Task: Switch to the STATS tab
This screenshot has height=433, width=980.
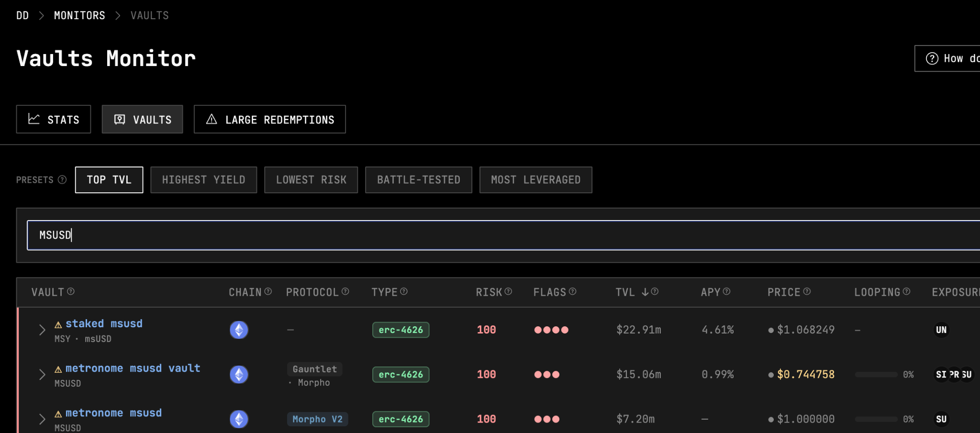Action: (54, 119)
